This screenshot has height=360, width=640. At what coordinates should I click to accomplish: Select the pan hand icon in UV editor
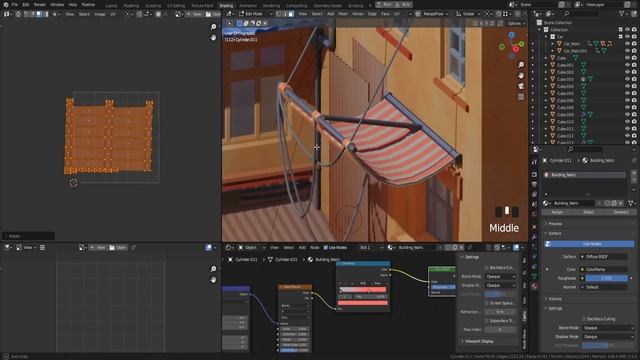213,38
